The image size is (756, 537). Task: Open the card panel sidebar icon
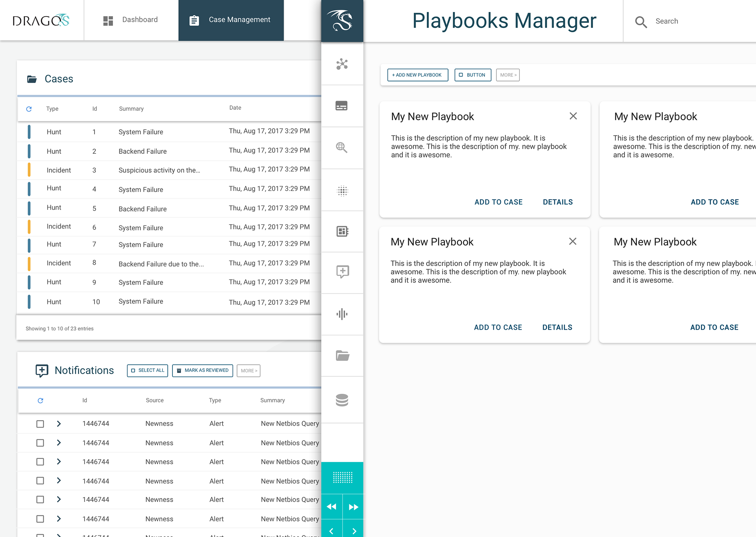point(342,106)
